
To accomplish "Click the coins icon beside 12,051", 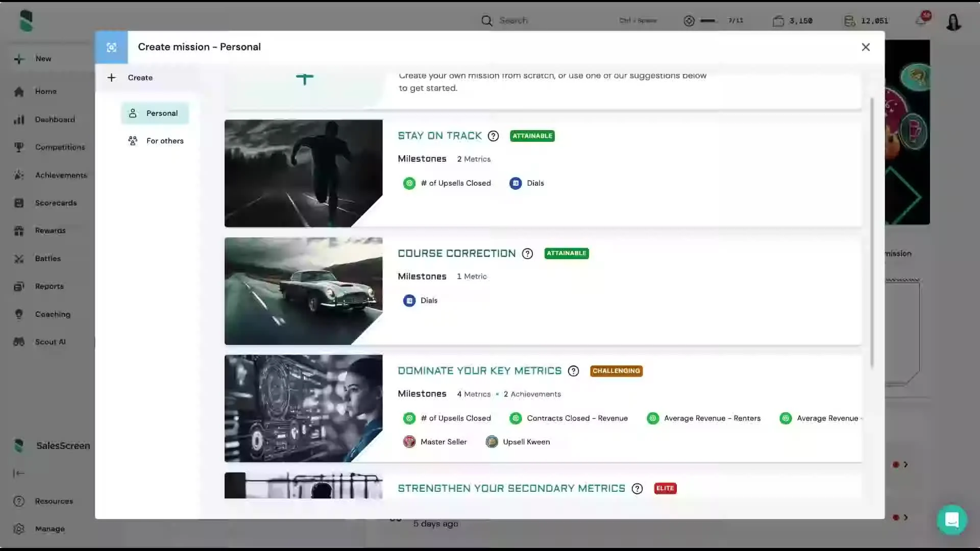I will pos(849,21).
